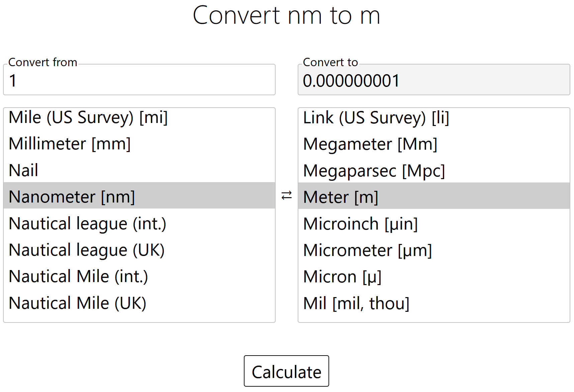Screen dimensions: 574x392
Task: Select Link (US Survey) [li] in to list
Action: point(434,118)
